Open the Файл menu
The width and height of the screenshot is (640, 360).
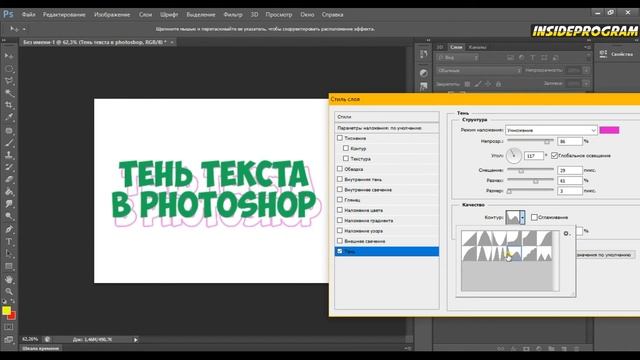[28, 14]
